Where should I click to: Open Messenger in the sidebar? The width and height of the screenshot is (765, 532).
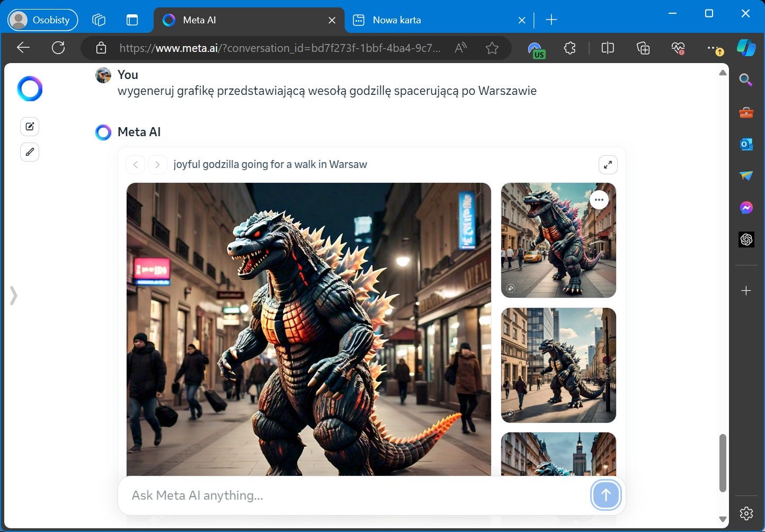(746, 208)
